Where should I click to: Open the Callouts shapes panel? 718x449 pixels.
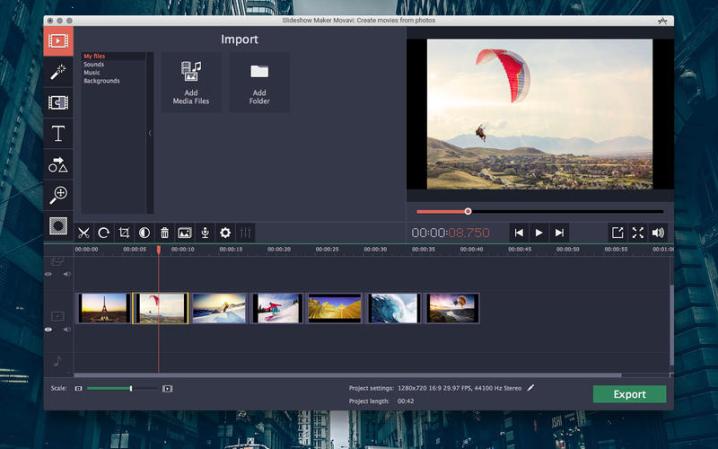coord(58,164)
